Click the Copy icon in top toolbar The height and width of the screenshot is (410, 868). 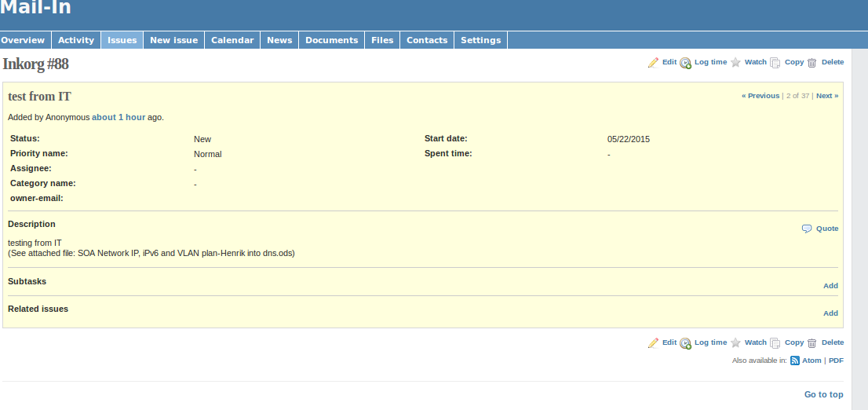coord(775,63)
